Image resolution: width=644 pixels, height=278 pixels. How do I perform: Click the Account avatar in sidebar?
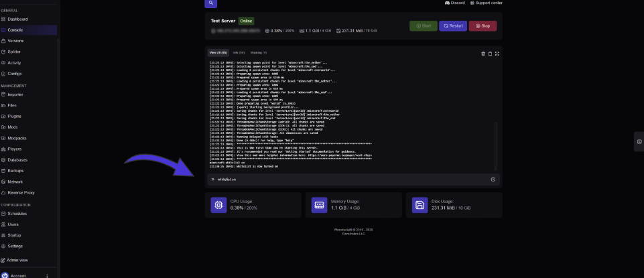pos(5,275)
